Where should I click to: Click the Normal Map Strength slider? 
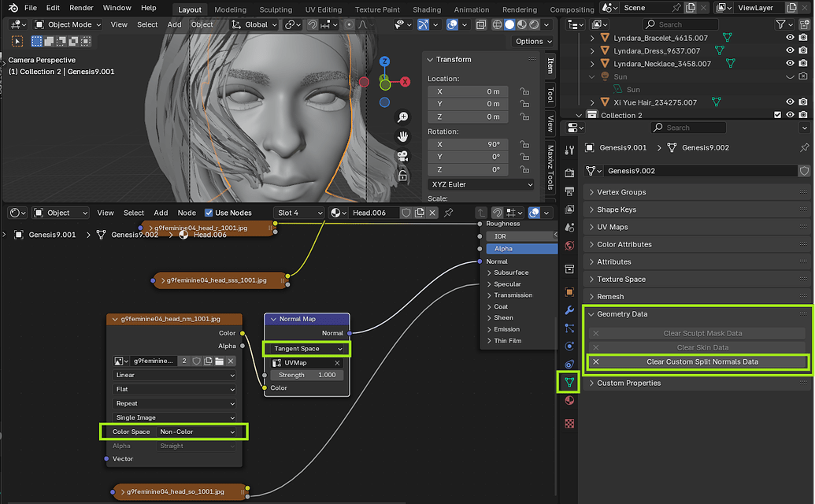306,375
